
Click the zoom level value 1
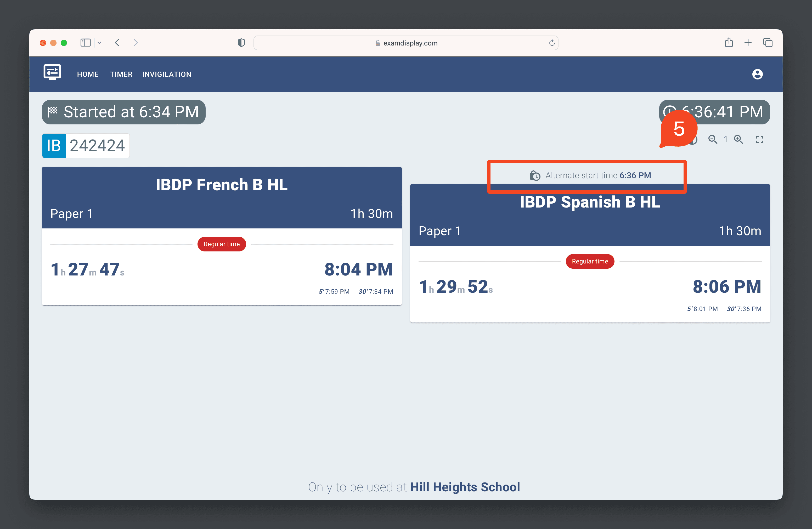726,139
